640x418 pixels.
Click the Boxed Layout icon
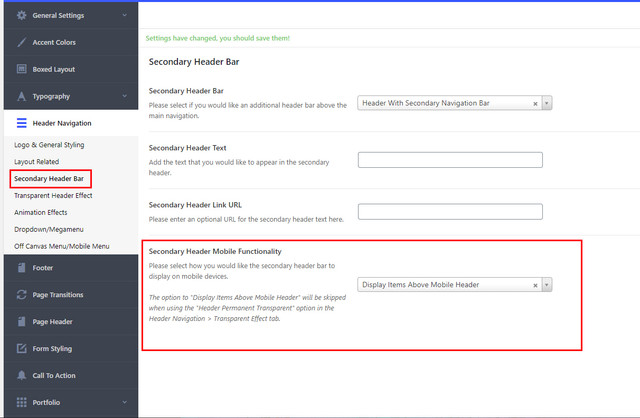[21, 69]
